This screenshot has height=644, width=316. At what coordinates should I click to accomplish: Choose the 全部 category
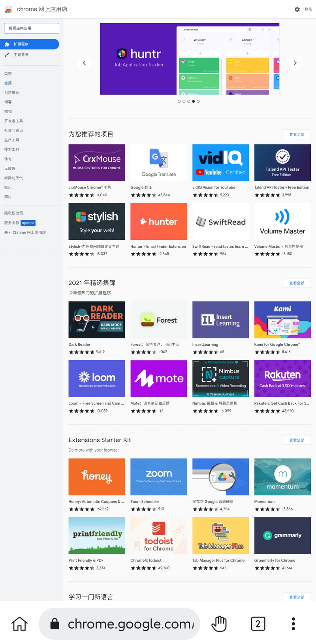[8, 83]
